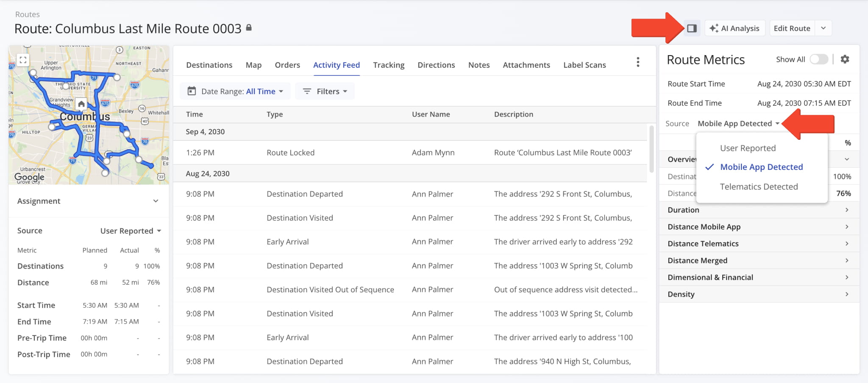The height and width of the screenshot is (383, 868).
Task: Click the Time column header
Action: pyautogui.click(x=194, y=114)
